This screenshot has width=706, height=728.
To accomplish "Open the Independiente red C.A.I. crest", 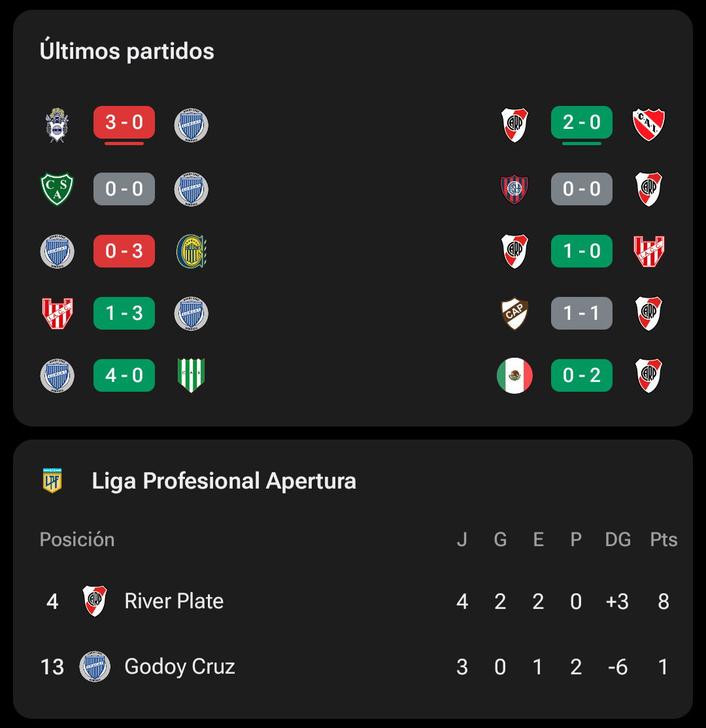I will [x=648, y=124].
